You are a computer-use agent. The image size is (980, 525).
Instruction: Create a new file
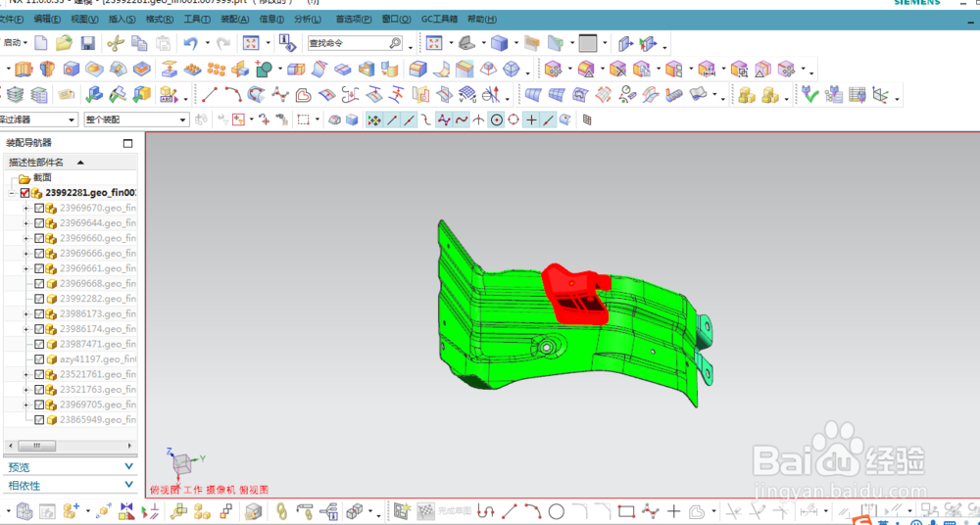[40, 43]
